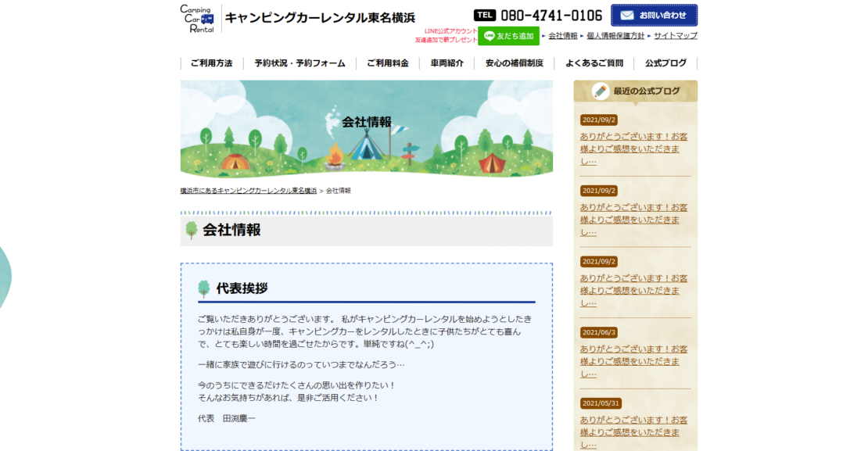Click the 2021/06/3 date badge
868x451 pixels.
pyautogui.click(x=599, y=332)
